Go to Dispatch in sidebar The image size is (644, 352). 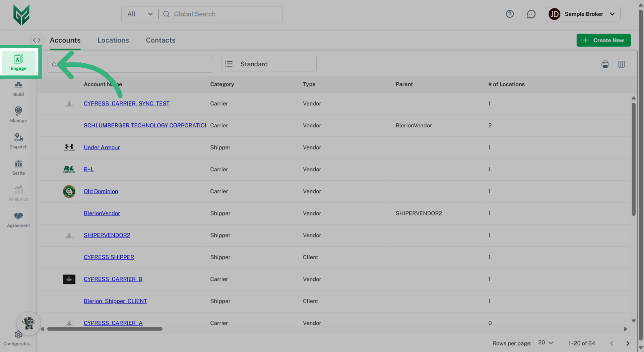(x=18, y=141)
